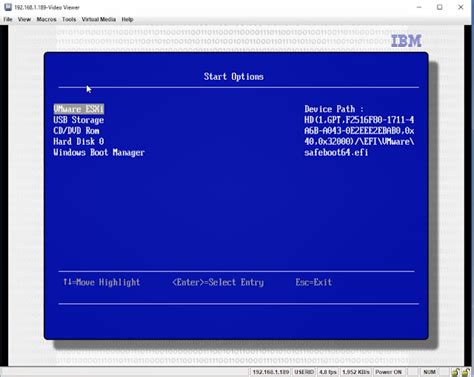Maximize the Video Viewer window
This screenshot has width=474, height=377.
coord(440,7)
